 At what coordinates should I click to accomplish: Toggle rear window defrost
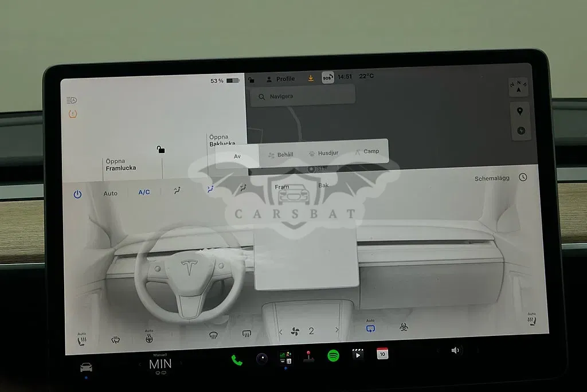pos(246,333)
